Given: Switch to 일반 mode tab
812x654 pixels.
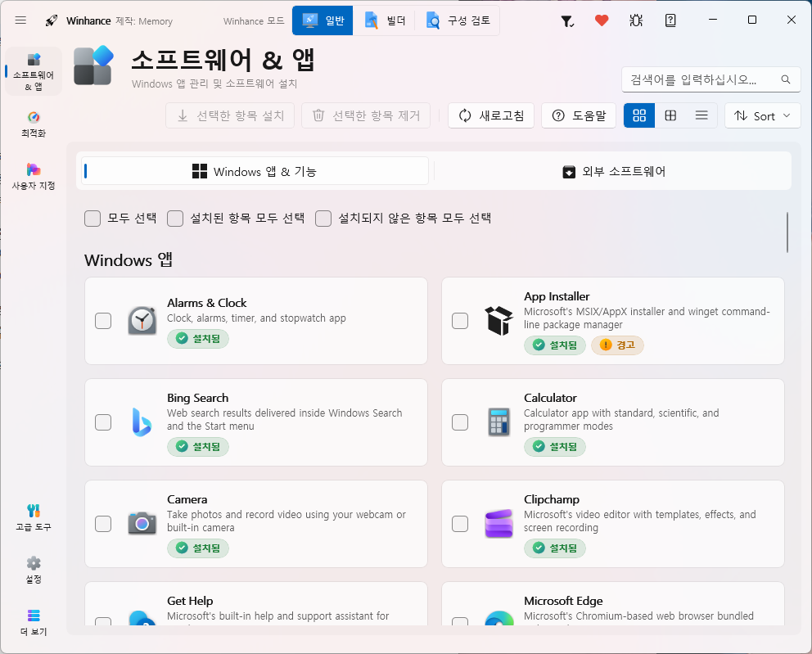Looking at the screenshot, I should tap(323, 20).
